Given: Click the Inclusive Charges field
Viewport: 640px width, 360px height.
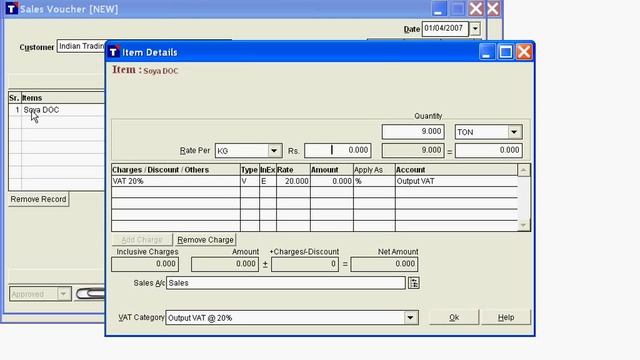Looking at the screenshot, I should coord(145,264).
